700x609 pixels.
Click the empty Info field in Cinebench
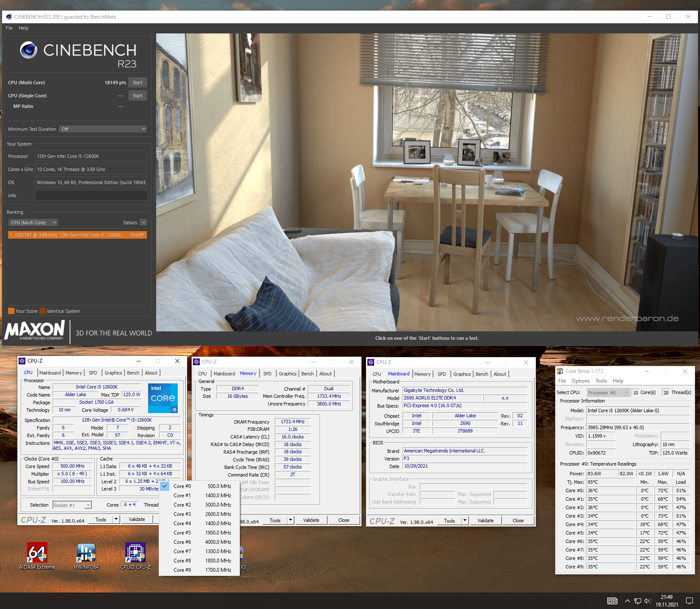click(91, 196)
